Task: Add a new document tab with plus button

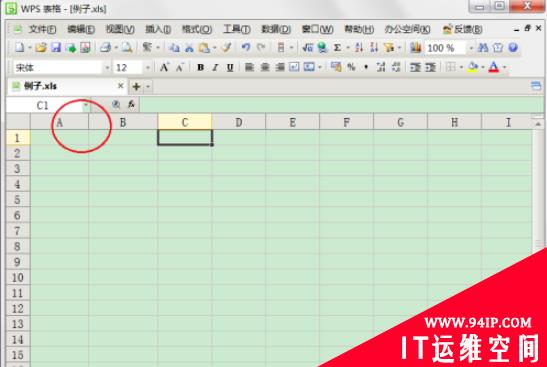Action: 136,86
